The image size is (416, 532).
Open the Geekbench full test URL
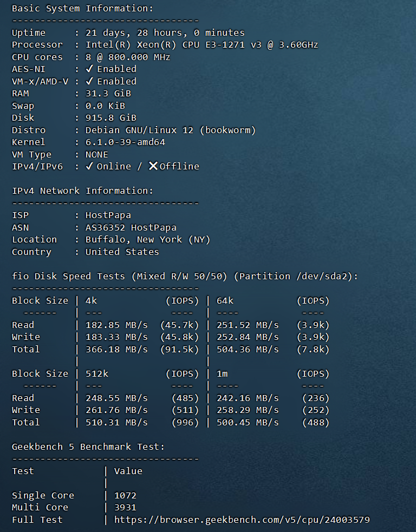[242, 520]
